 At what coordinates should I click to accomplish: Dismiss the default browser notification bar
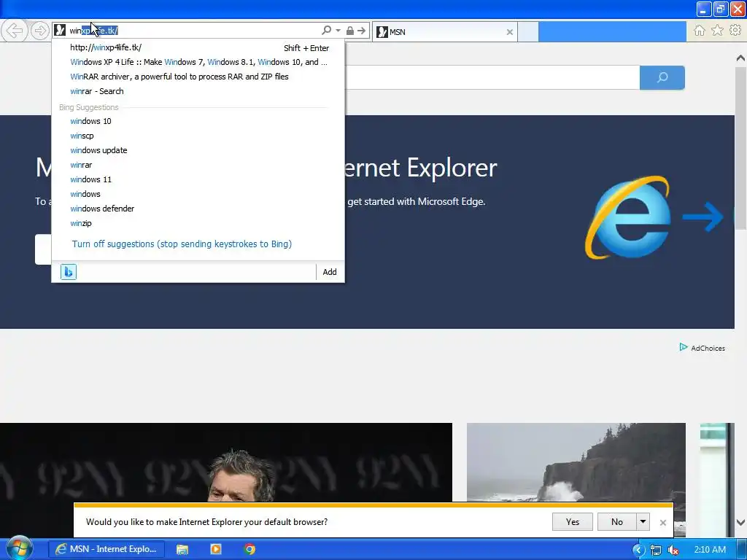pos(662,522)
